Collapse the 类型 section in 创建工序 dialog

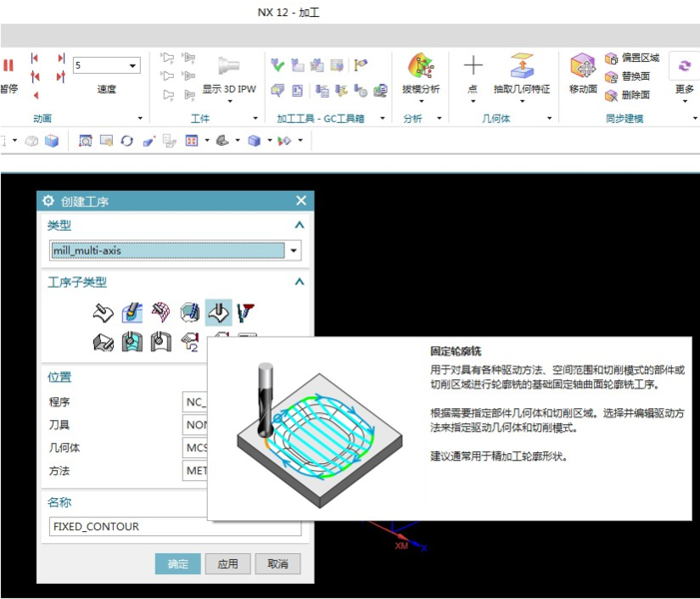tap(300, 226)
